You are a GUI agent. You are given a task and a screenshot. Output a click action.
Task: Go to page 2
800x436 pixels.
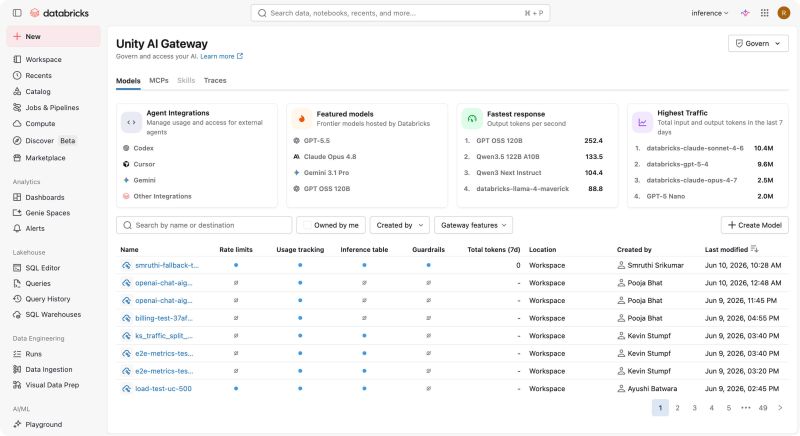pyautogui.click(x=677, y=407)
